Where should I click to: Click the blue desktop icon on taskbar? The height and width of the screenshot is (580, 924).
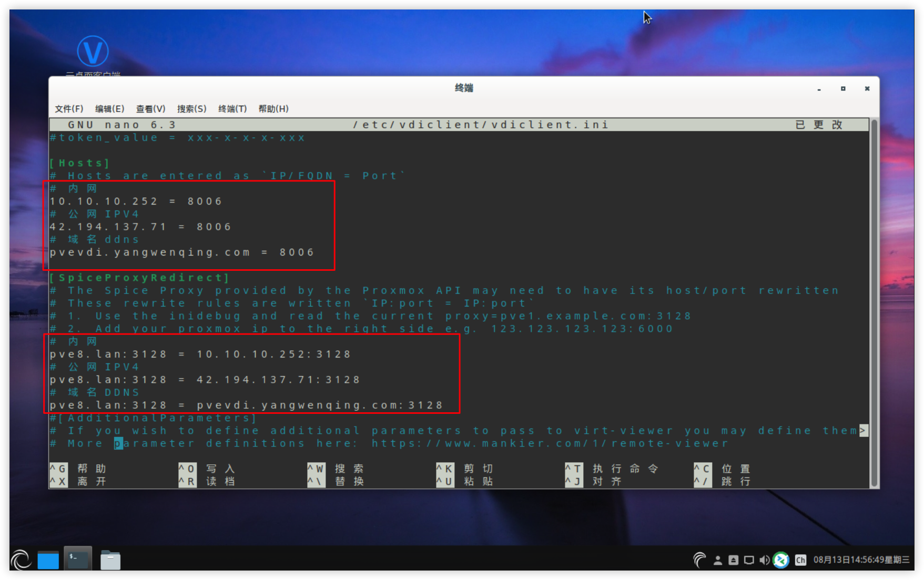(48, 561)
